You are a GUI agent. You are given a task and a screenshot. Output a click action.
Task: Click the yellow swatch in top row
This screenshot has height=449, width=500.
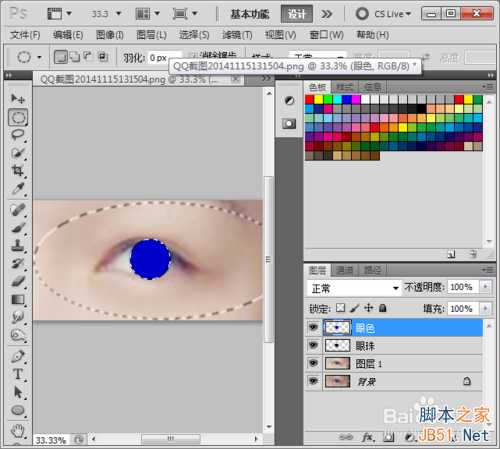319,99
